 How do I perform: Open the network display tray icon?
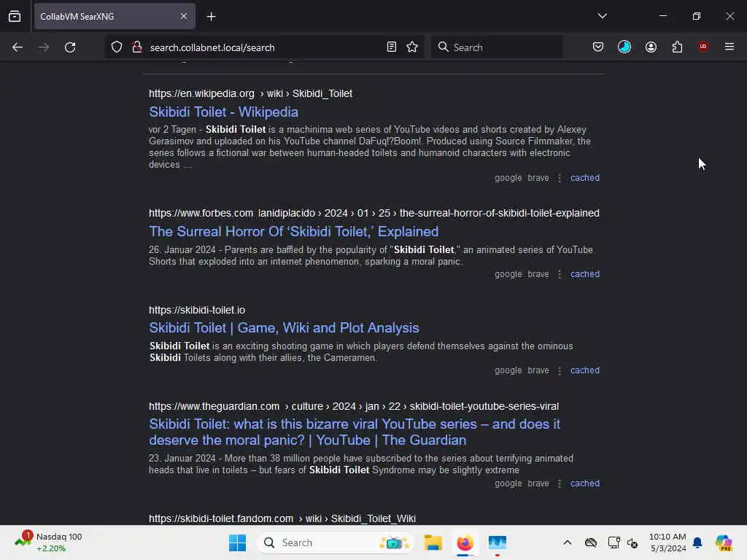point(614,542)
